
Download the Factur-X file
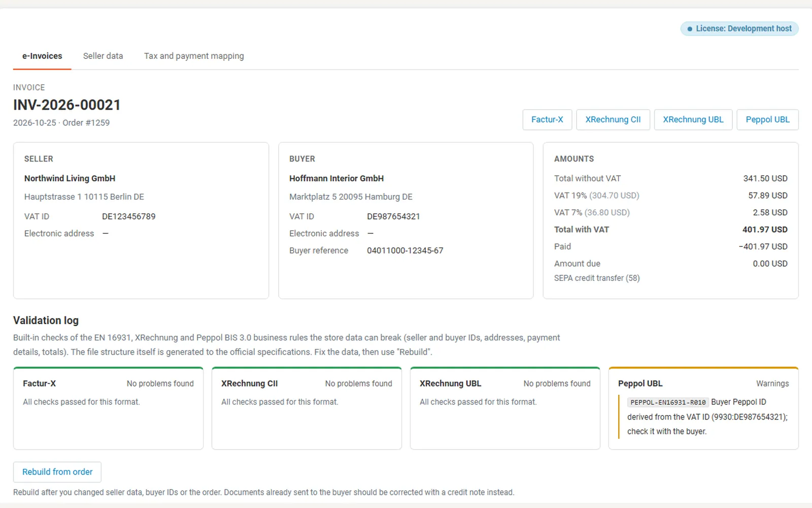(547, 119)
